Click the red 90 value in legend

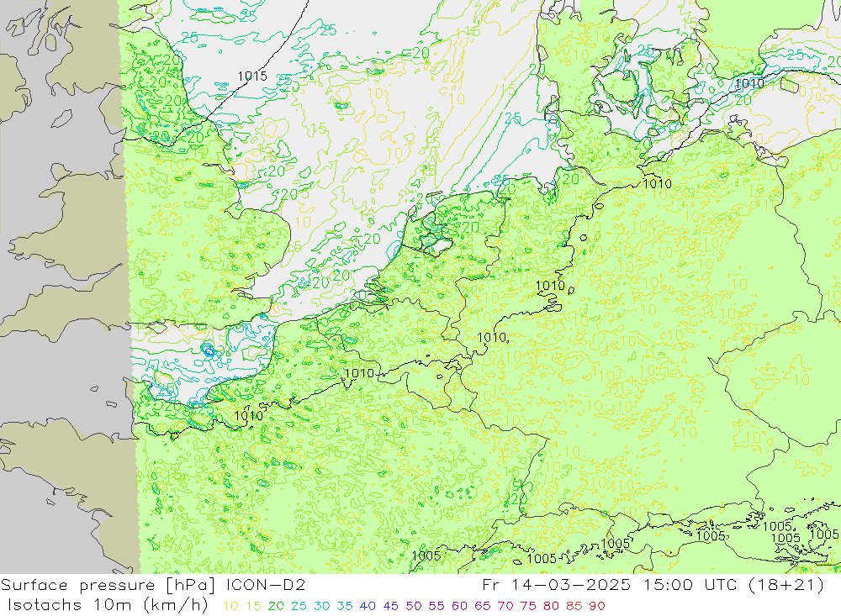pyautogui.click(x=597, y=607)
